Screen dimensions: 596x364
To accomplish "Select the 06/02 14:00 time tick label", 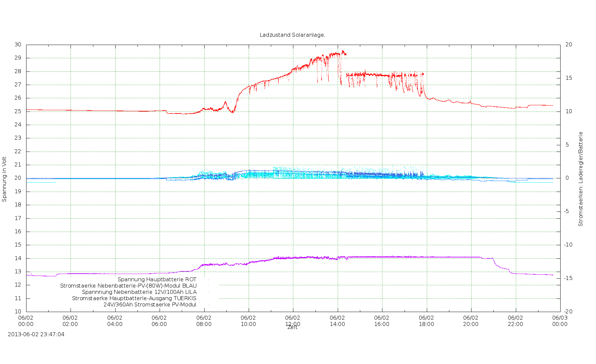I will click(337, 321).
